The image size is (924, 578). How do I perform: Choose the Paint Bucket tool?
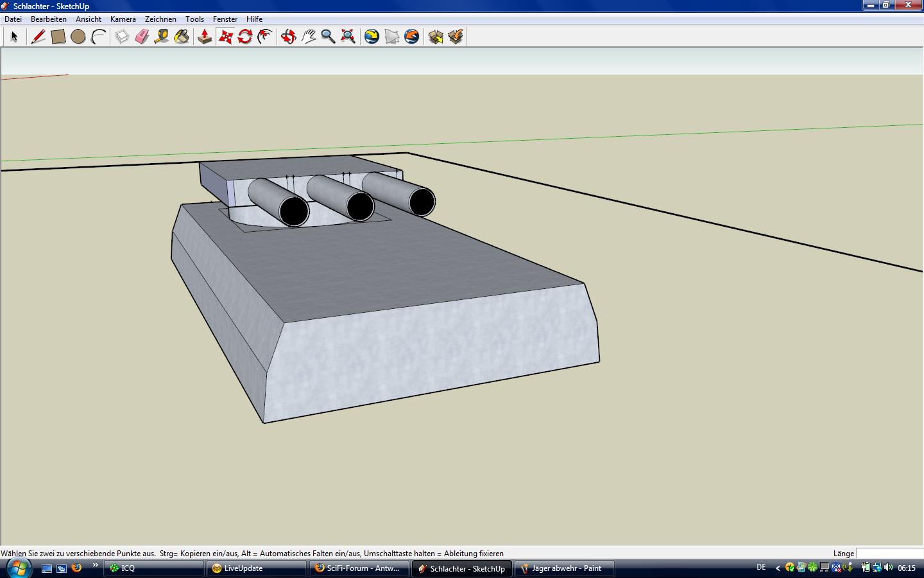pyautogui.click(x=182, y=37)
